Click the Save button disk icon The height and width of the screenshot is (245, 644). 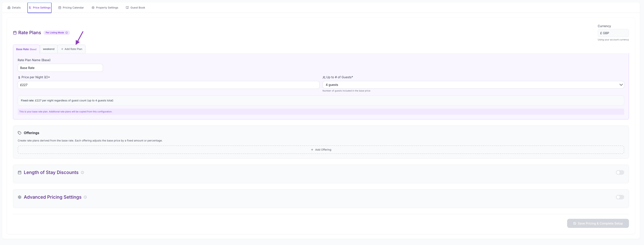[575, 224]
